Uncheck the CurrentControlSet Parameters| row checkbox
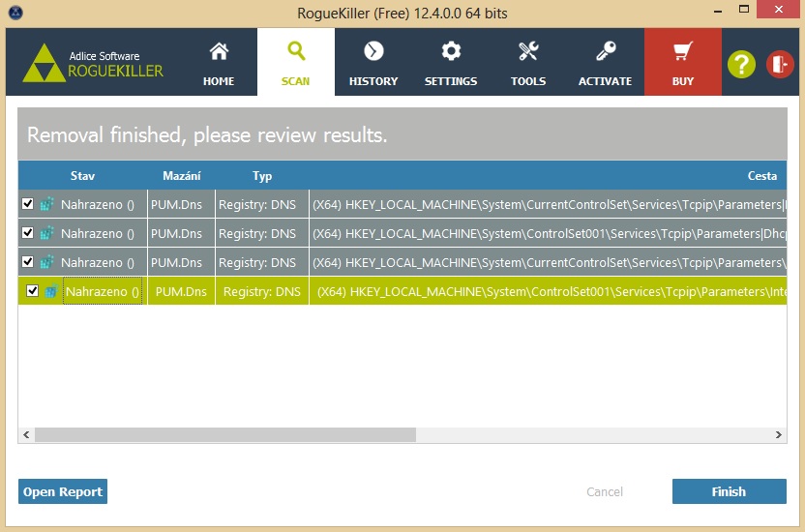 tap(28, 204)
